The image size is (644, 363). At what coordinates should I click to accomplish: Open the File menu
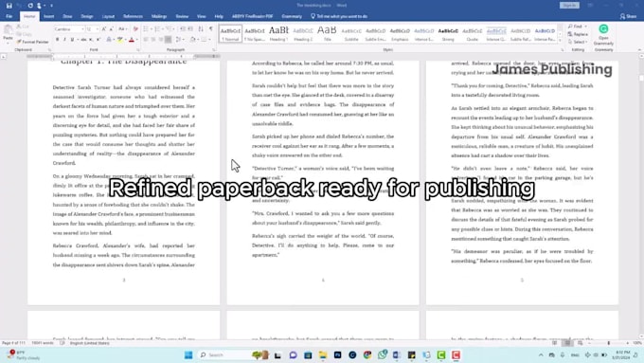(9, 16)
